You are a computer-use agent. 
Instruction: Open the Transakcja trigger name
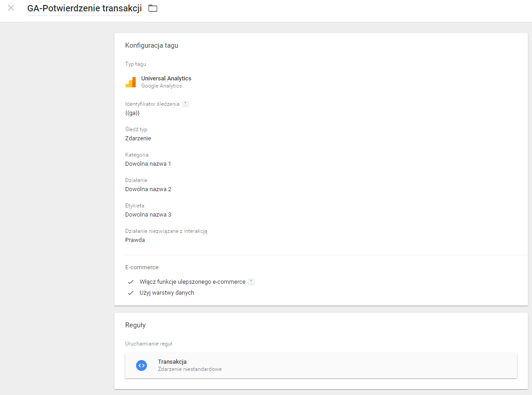(x=172, y=362)
